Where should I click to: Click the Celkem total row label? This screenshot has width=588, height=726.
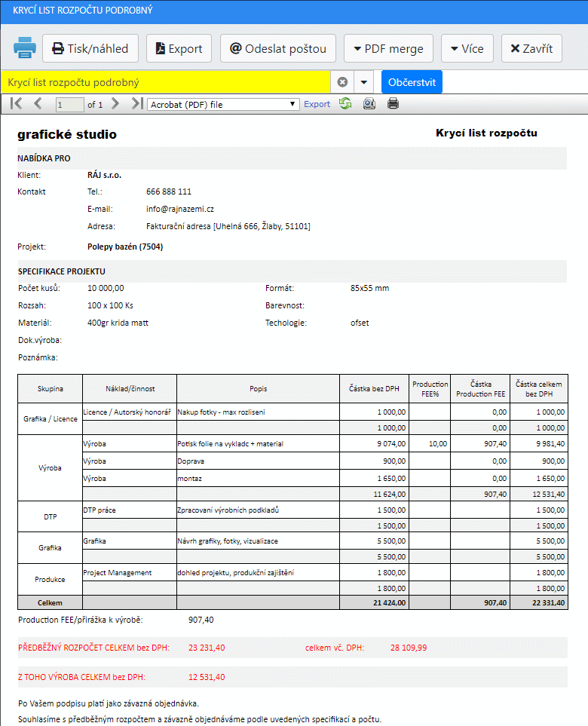tap(50, 603)
